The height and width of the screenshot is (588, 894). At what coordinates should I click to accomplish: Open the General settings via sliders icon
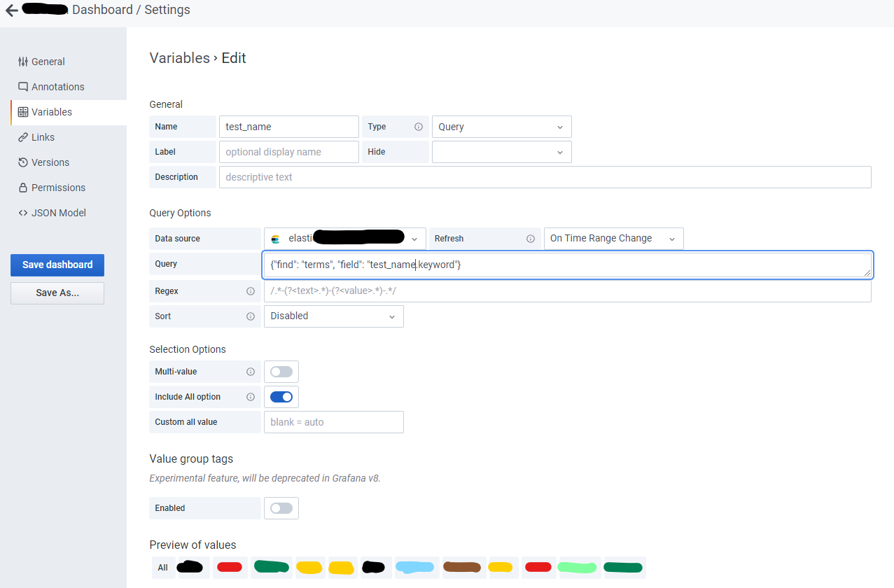pyautogui.click(x=22, y=62)
